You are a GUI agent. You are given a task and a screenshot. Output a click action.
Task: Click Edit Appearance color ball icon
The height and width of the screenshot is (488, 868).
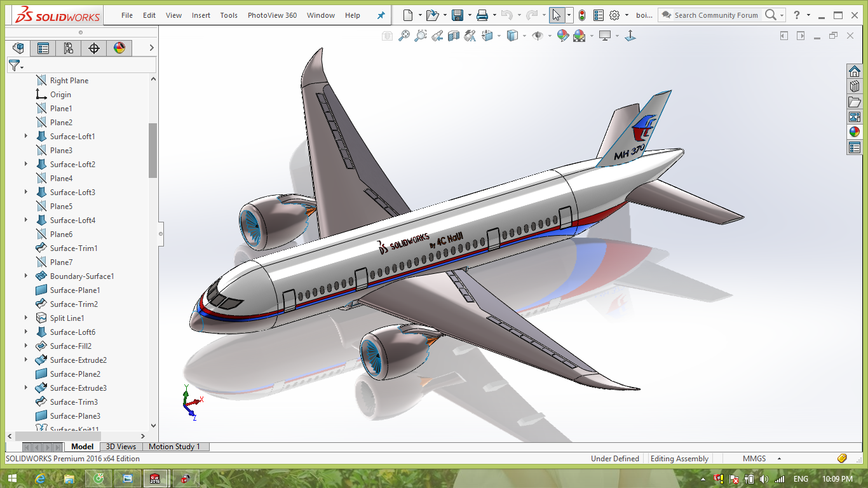point(562,36)
